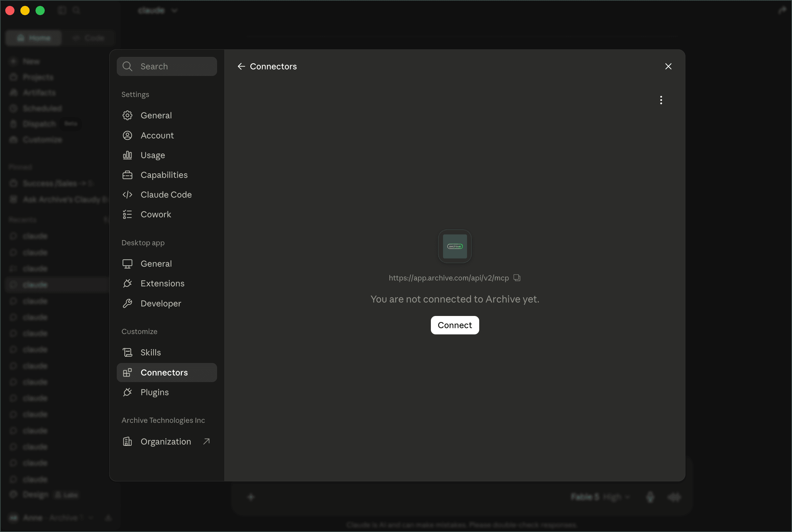The image size is (792, 532).
Task: Open General under Desktop app
Action: pyautogui.click(x=167, y=264)
